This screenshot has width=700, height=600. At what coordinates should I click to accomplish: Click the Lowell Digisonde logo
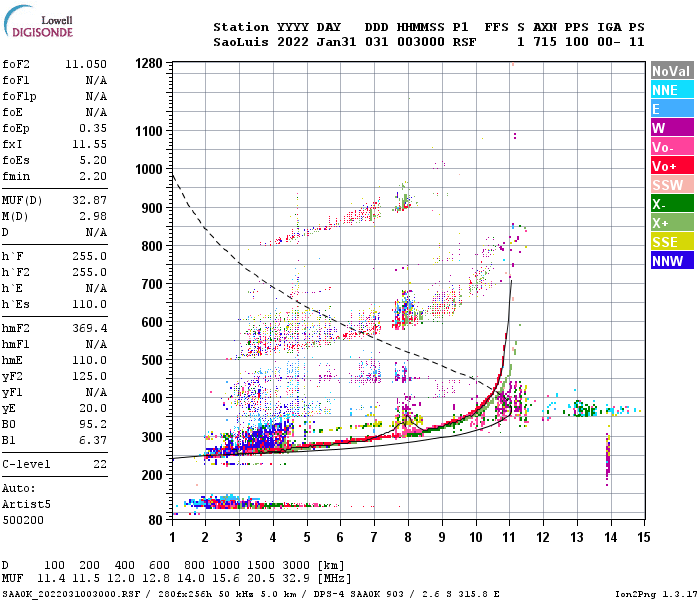tap(38, 21)
